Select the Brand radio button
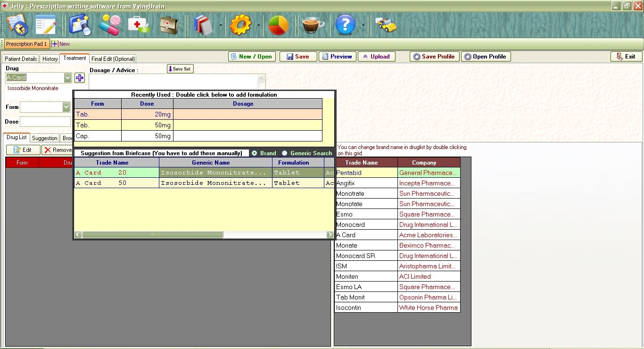Viewport: 644px width, 349px height. coord(255,153)
